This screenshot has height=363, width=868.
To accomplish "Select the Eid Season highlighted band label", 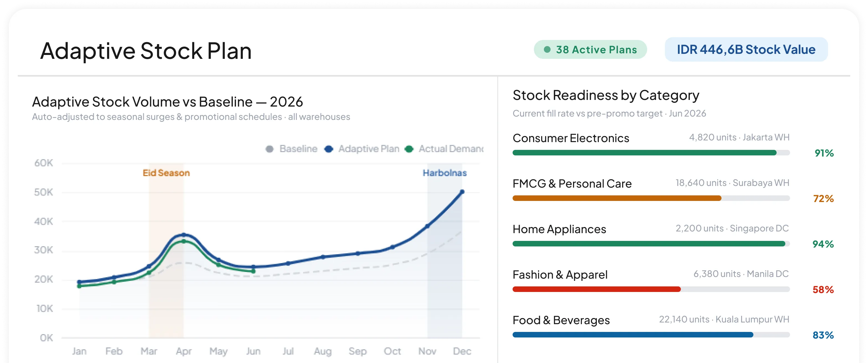I will pos(166,173).
